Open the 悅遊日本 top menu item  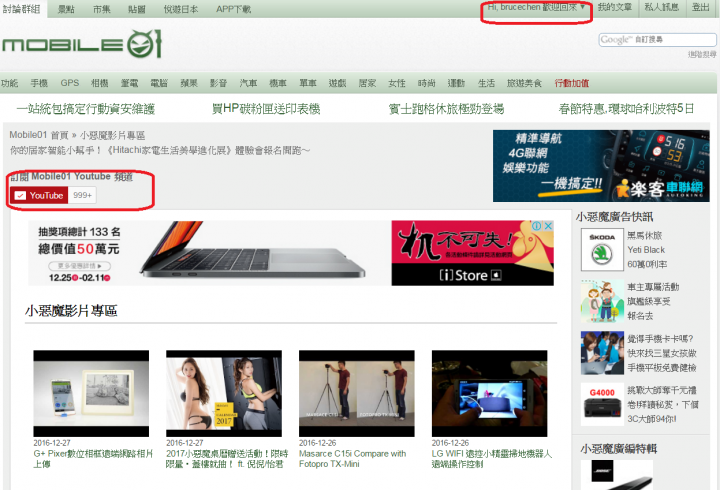coord(181,9)
